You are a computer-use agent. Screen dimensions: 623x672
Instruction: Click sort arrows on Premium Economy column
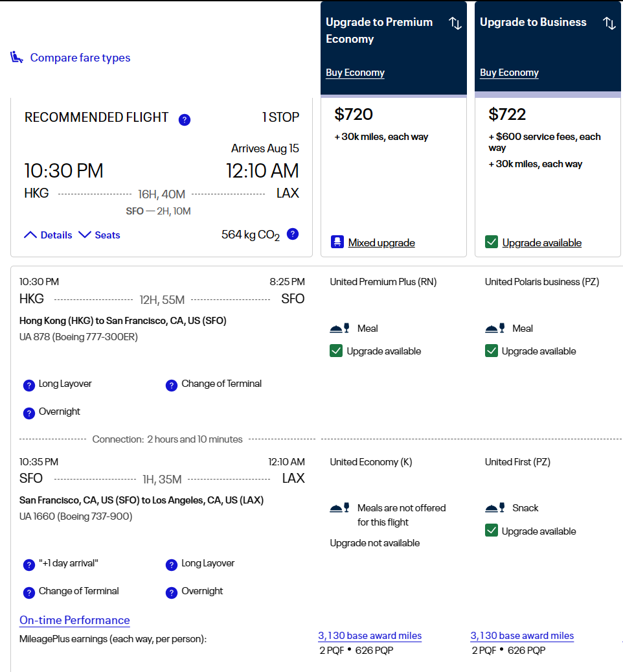tap(455, 23)
